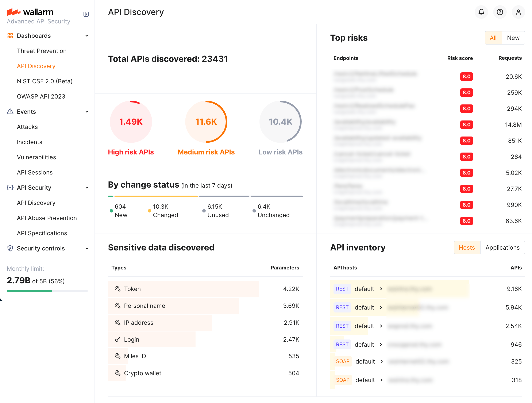Collapse the sidebar with the panel icon
532x403 pixels.
pyautogui.click(x=86, y=14)
